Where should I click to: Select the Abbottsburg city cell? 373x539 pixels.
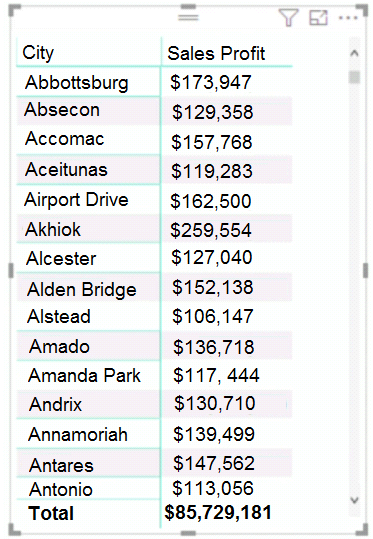click(x=77, y=83)
